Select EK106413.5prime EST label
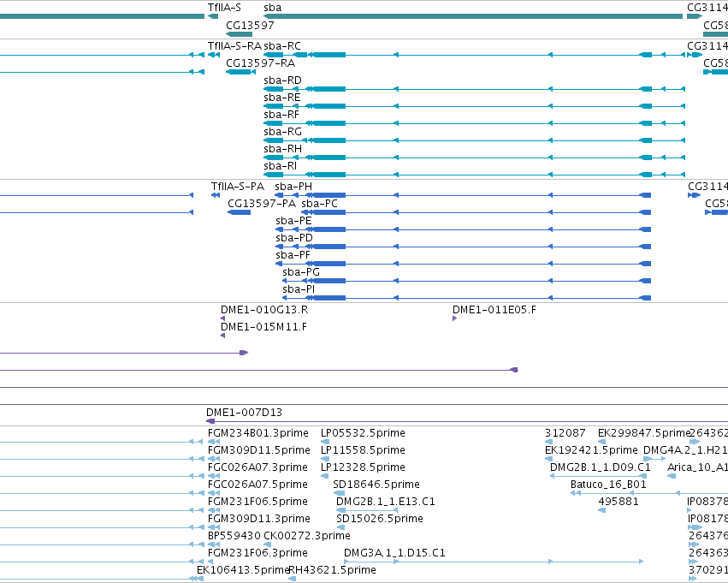728x583 pixels. (x=243, y=571)
